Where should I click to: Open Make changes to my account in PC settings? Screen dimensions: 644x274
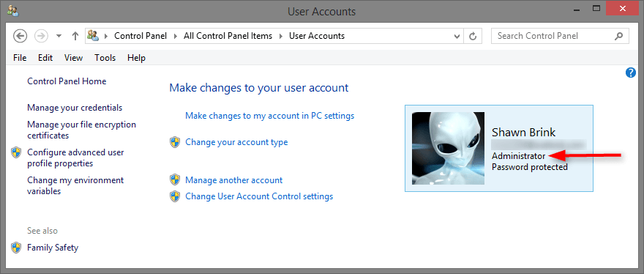pyautogui.click(x=270, y=116)
